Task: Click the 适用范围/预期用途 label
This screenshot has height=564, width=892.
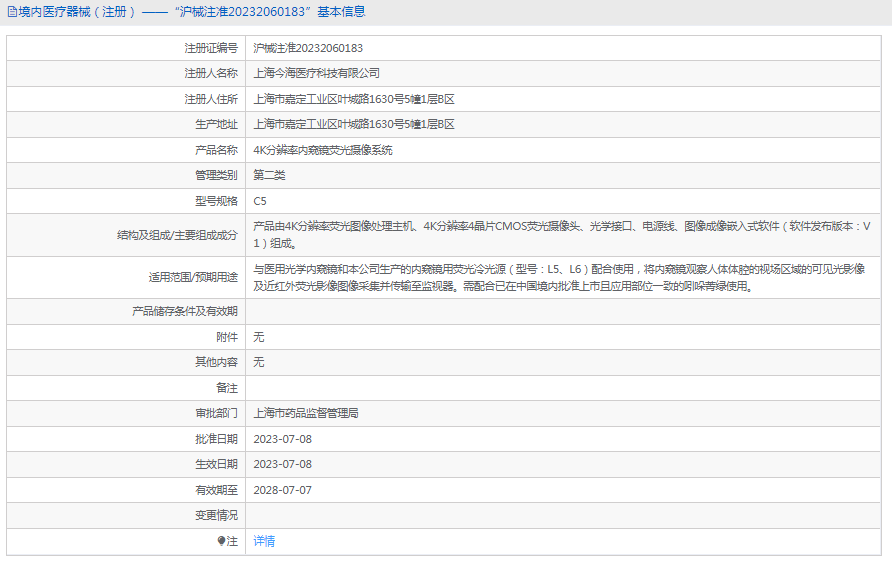Action: (193, 277)
